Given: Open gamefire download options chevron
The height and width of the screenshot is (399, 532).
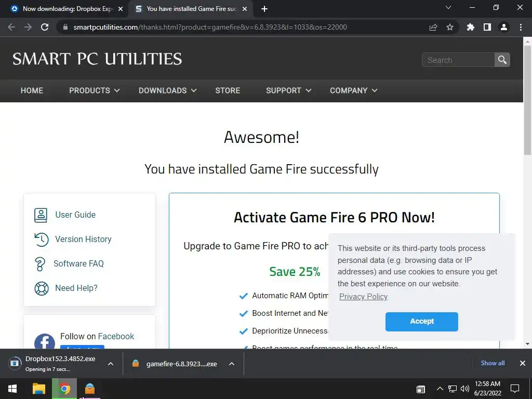Looking at the screenshot, I should click(232, 364).
